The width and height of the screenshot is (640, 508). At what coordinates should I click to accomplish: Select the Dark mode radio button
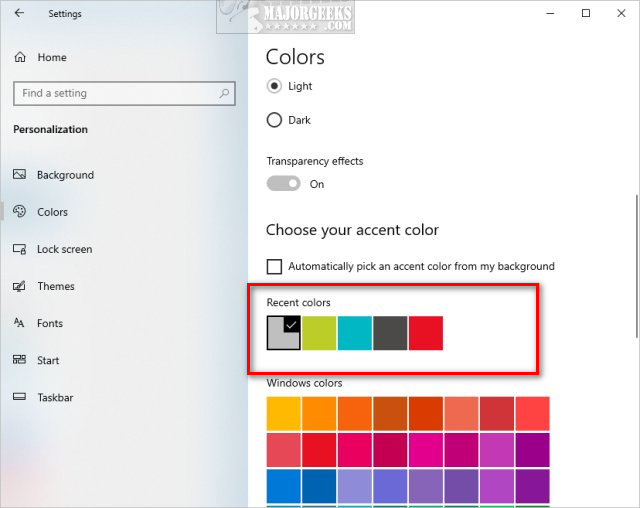[274, 120]
